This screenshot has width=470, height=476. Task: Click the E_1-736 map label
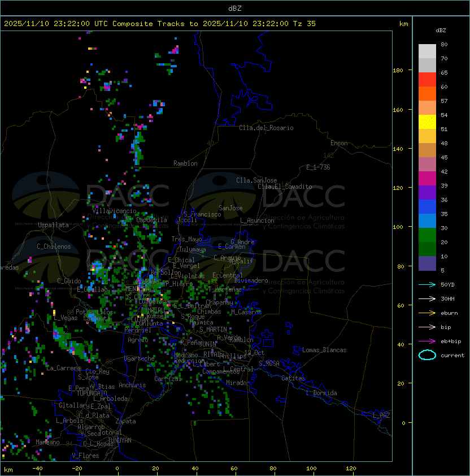[318, 167]
